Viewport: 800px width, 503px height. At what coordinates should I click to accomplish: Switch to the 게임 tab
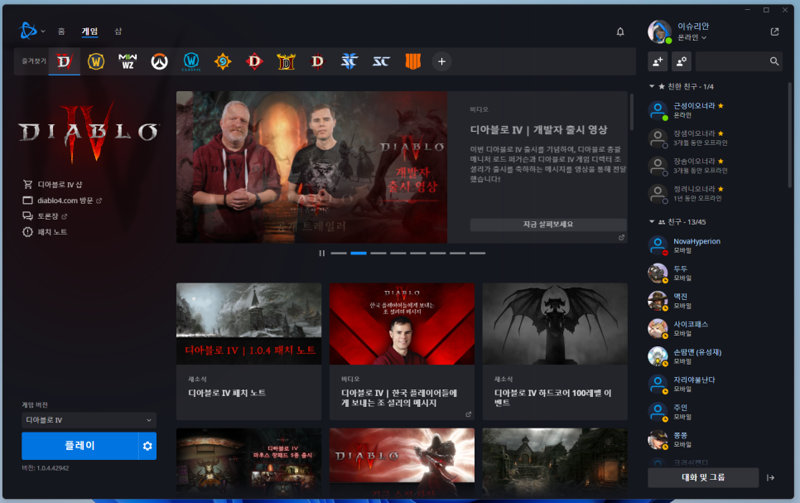90,31
